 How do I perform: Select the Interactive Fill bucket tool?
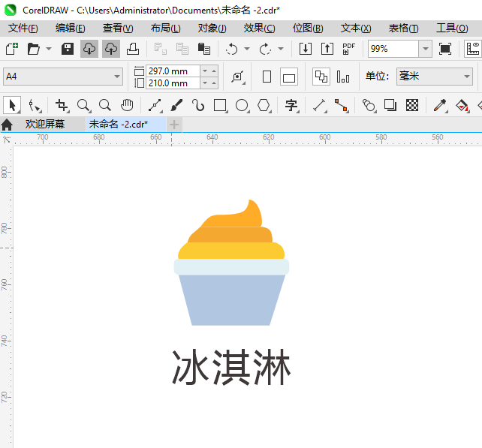pos(462,105)
